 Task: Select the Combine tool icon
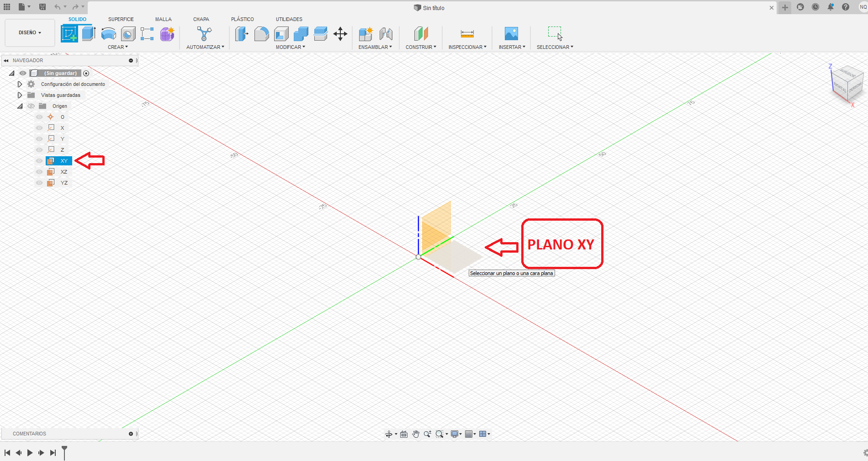point(301,34)
